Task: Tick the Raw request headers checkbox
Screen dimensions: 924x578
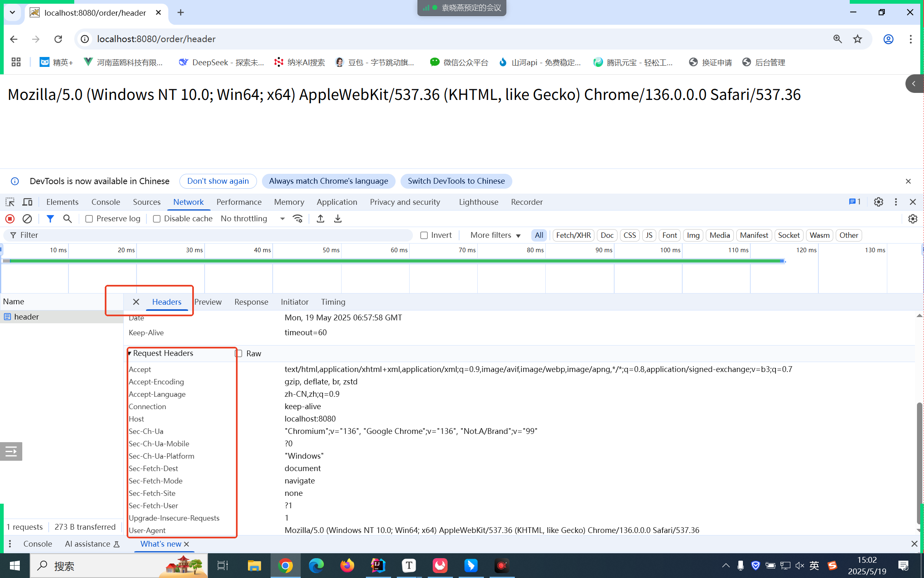Action: click(x=239, y=353)
